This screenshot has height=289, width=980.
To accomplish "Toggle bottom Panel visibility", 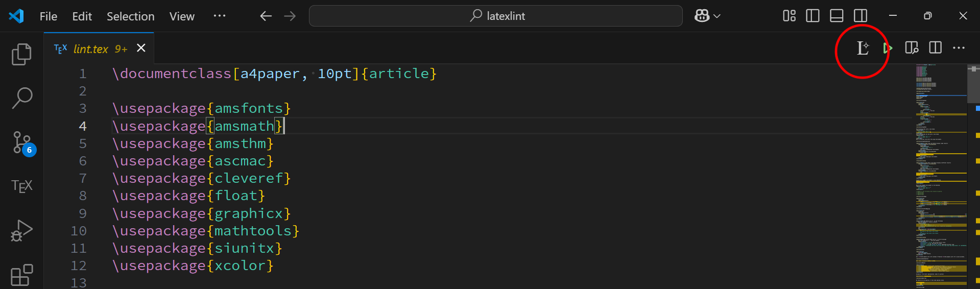I will tap(836, 16).
